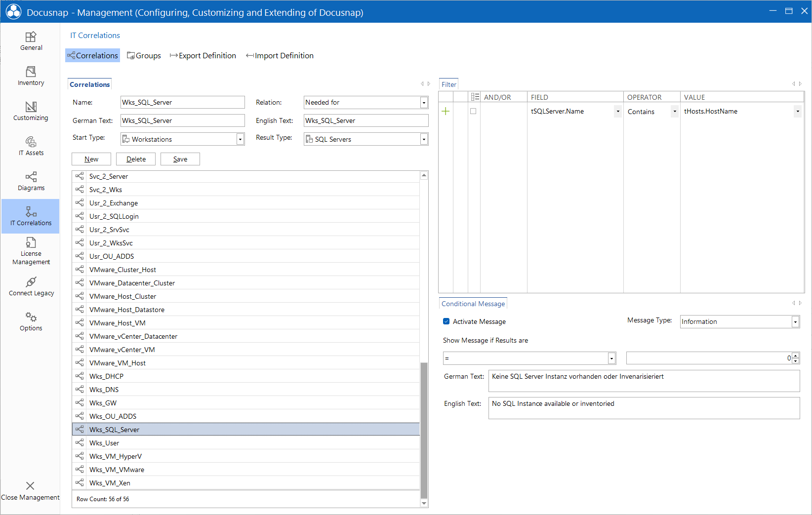Select the Filter panel tab
Image resolution: width=812 pixels, height=515 pixels.
tap(448, 84)
